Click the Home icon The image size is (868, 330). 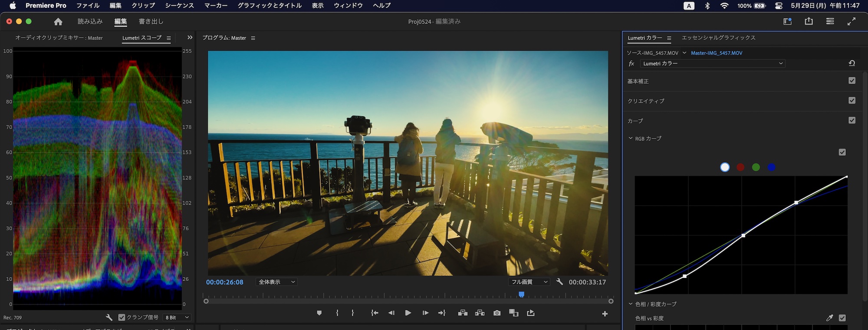[58, 22]
